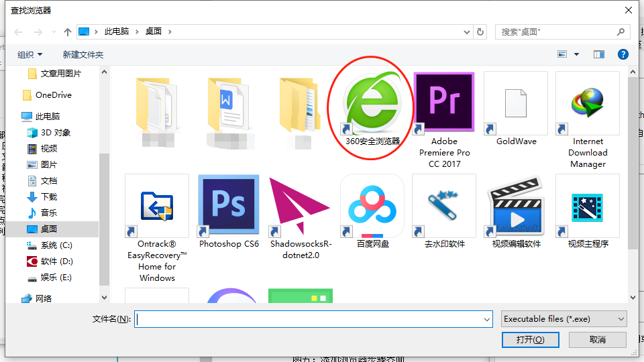Select 桌面 in the address breadcrumb
644x362 pixels.
tap(154, 32)
